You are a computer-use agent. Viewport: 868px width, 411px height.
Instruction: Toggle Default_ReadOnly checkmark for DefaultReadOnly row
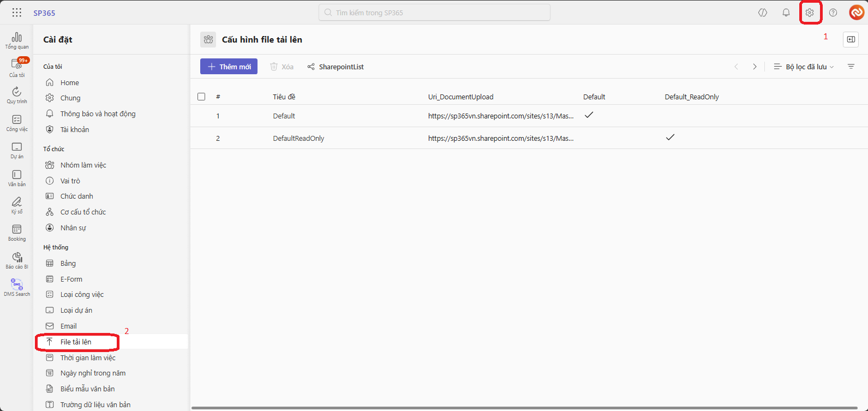(670, 138)
